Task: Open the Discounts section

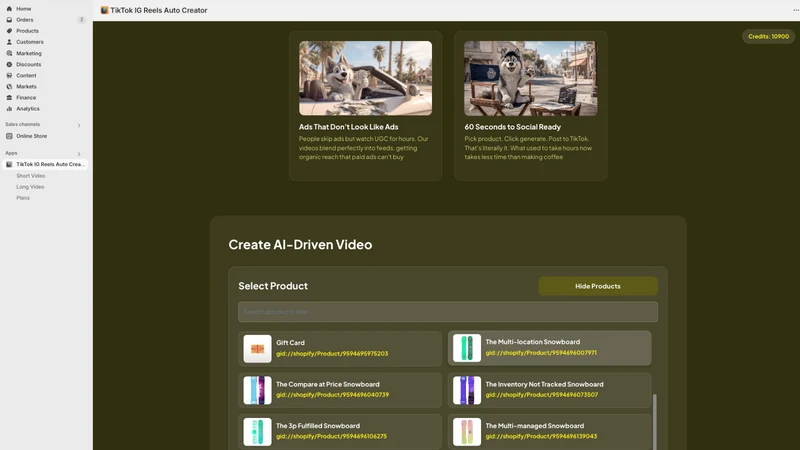Action: [x=29, y=64]
